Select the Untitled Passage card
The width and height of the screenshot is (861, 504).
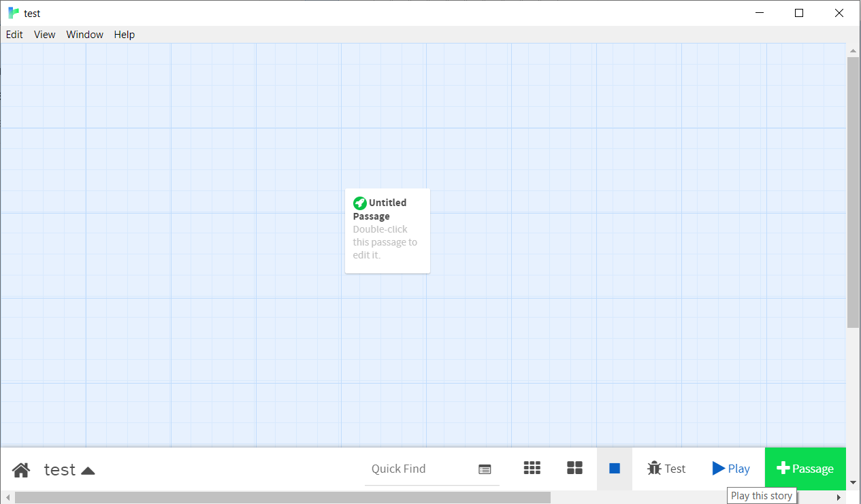[387, 231]
